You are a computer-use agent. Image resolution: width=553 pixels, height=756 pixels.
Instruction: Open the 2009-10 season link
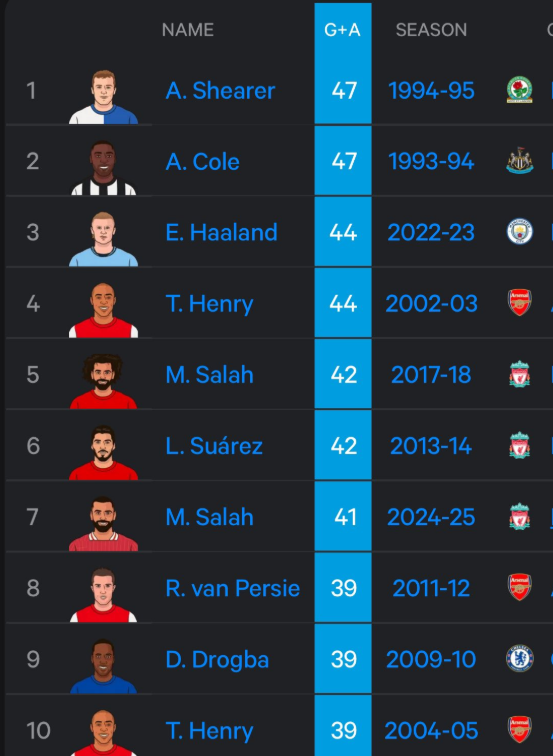(431, 660)
